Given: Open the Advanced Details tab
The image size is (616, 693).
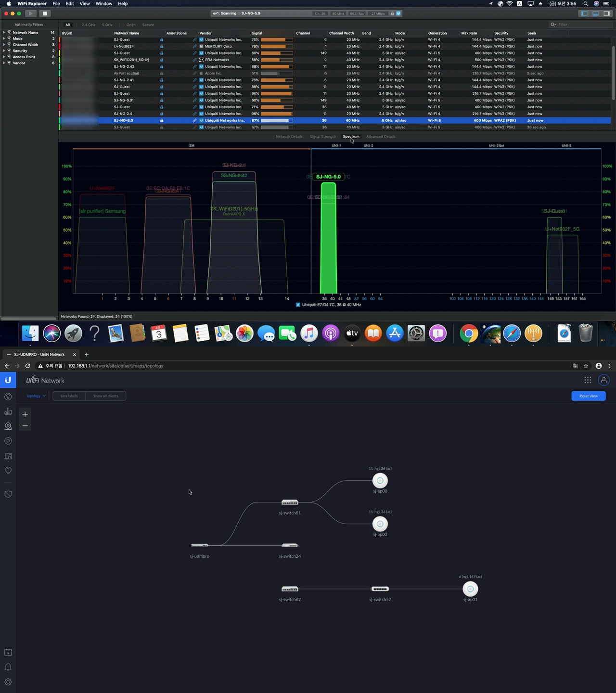Looking at the screenshot, I should click(x=381, y=137).
